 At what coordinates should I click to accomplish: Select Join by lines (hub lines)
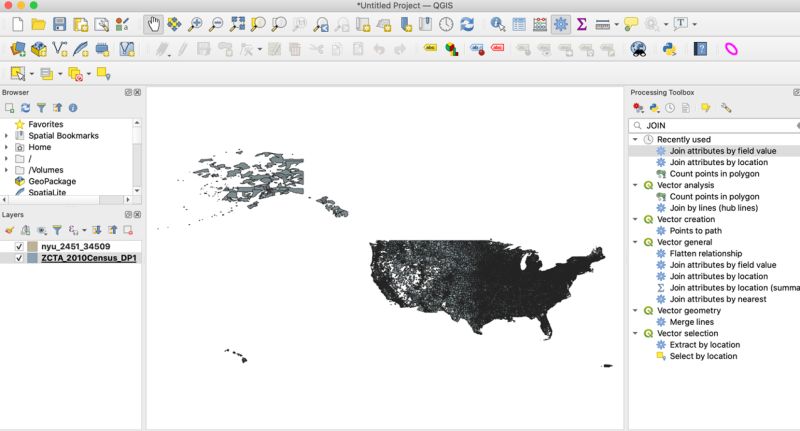714,208
